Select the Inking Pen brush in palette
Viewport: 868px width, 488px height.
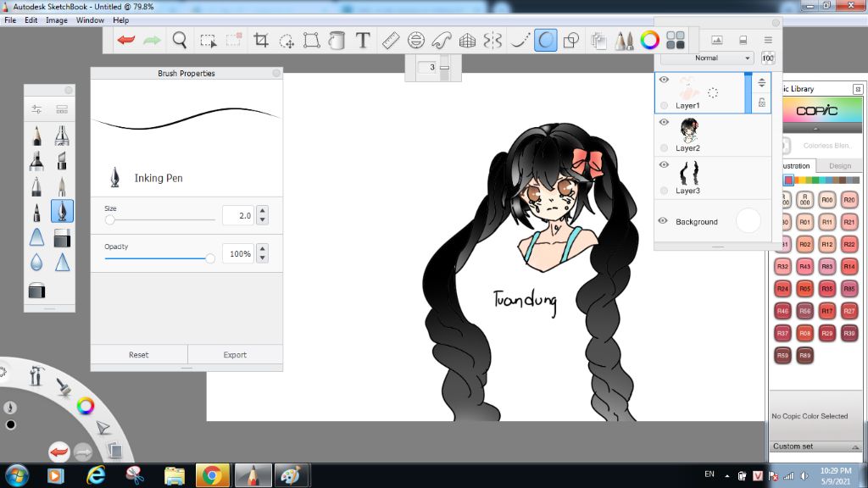(x=62, y=211)
